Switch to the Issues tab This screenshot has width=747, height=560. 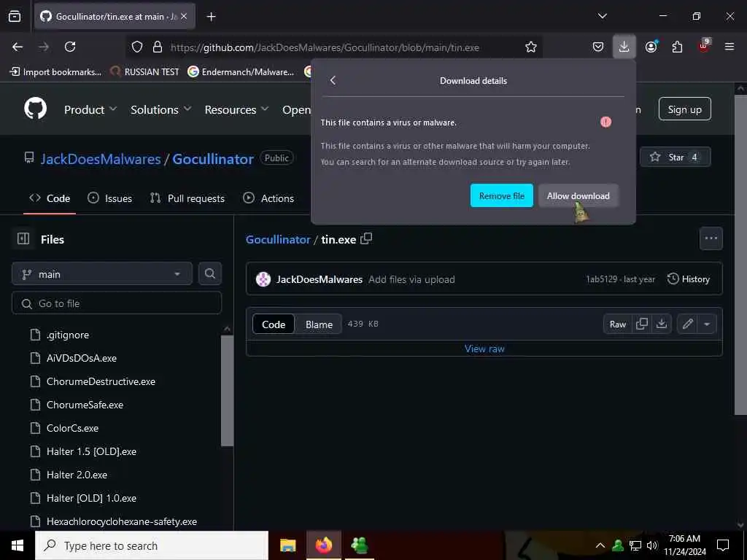(x=110, y=198)
